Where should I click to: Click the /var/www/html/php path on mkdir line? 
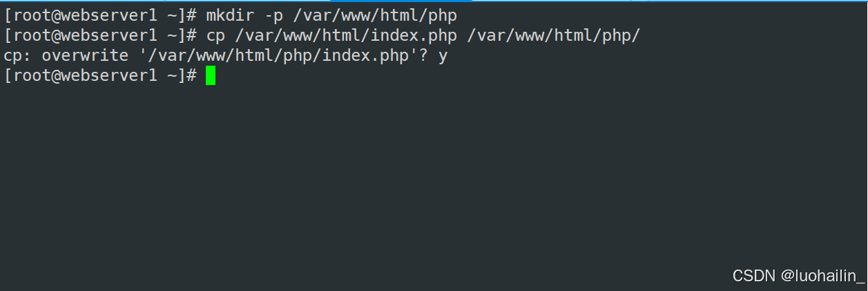point(375,15)
